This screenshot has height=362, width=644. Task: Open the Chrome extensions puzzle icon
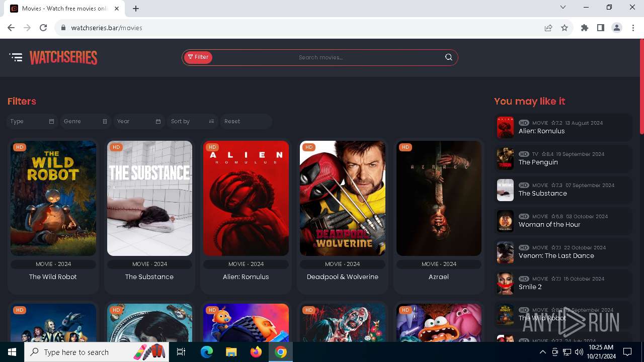pyautogui.click(x=585, y=28)
